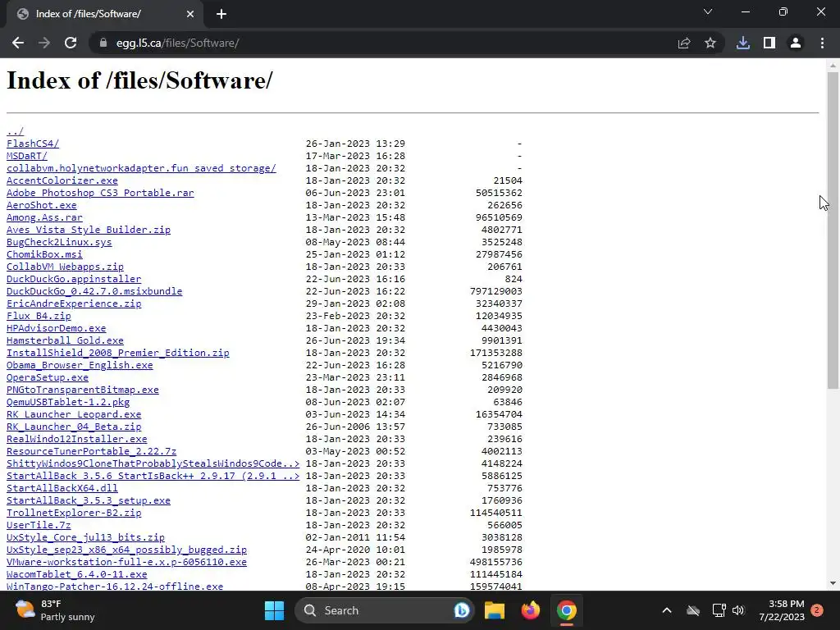
Task: Click the cloud sync tray icon
Action: (693, 610)
